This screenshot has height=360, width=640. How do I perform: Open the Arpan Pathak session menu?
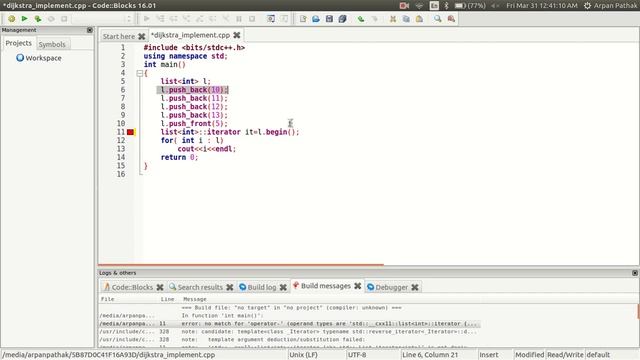pyautogui.click(x=611, y=5)
